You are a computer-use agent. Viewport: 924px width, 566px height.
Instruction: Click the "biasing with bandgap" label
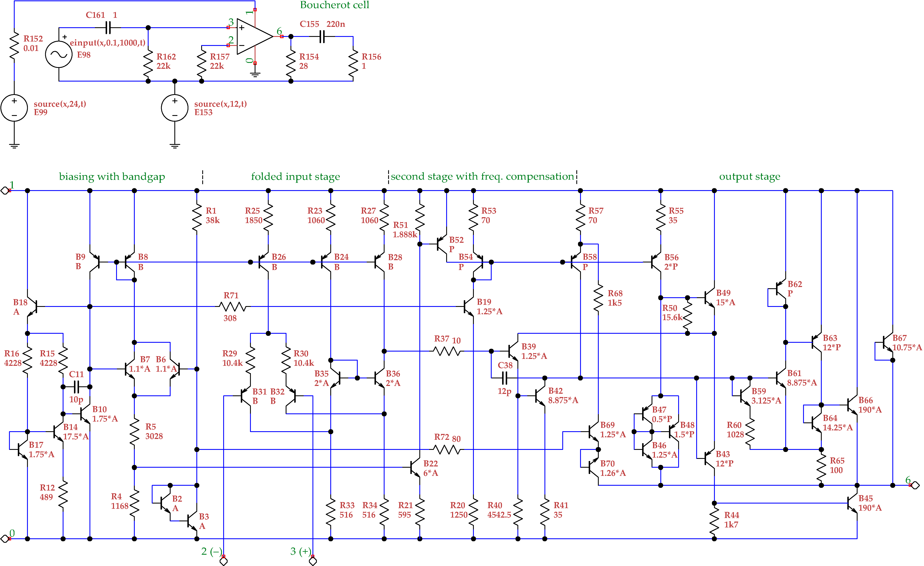click(112, 176)
